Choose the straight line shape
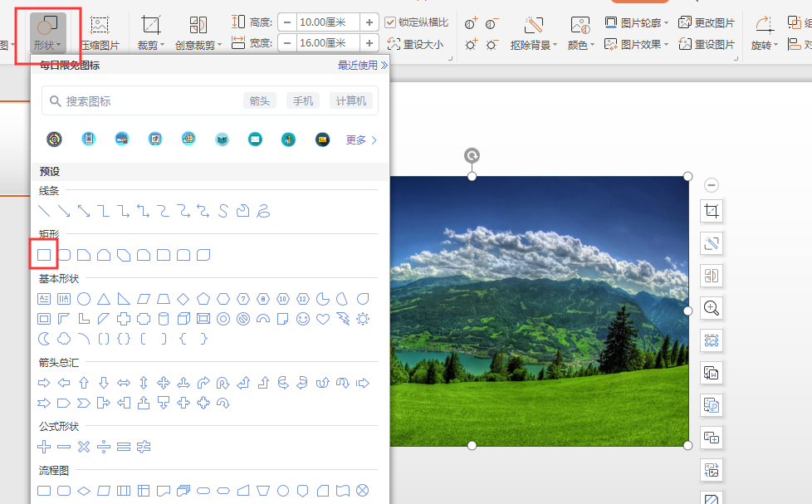 click(x=44, y=211)
